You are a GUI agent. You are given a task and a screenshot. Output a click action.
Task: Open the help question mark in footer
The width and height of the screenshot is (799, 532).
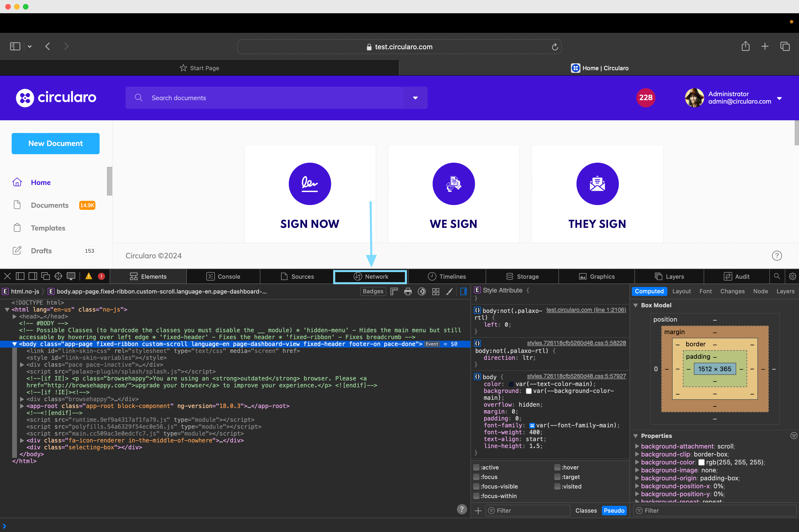pos(776,255)
